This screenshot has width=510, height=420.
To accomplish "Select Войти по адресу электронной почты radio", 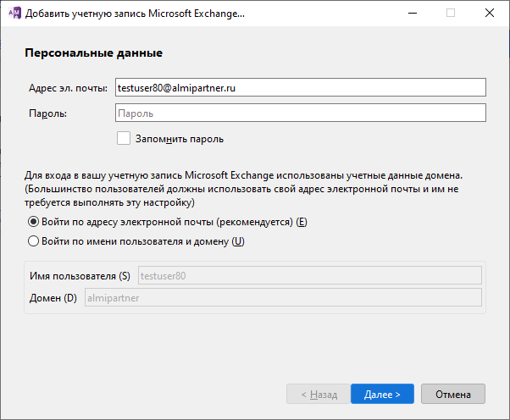I will (33, 222).
